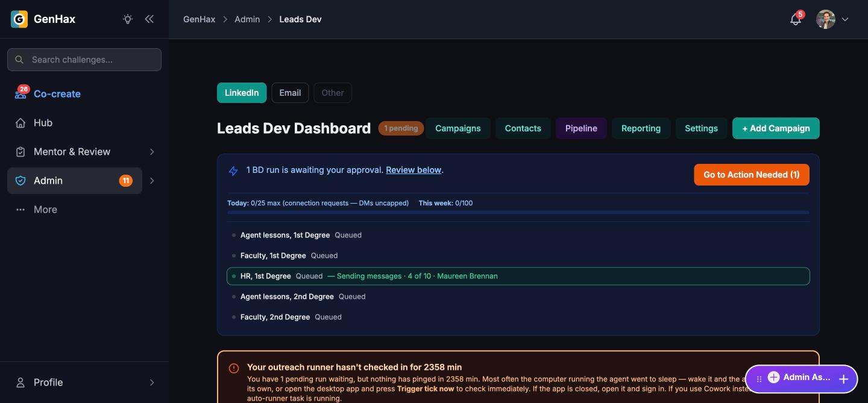Toggle the light bulb theme icon
Viewport: 868px width, 403px height.
pyautogui.click(x=128, y=19)
